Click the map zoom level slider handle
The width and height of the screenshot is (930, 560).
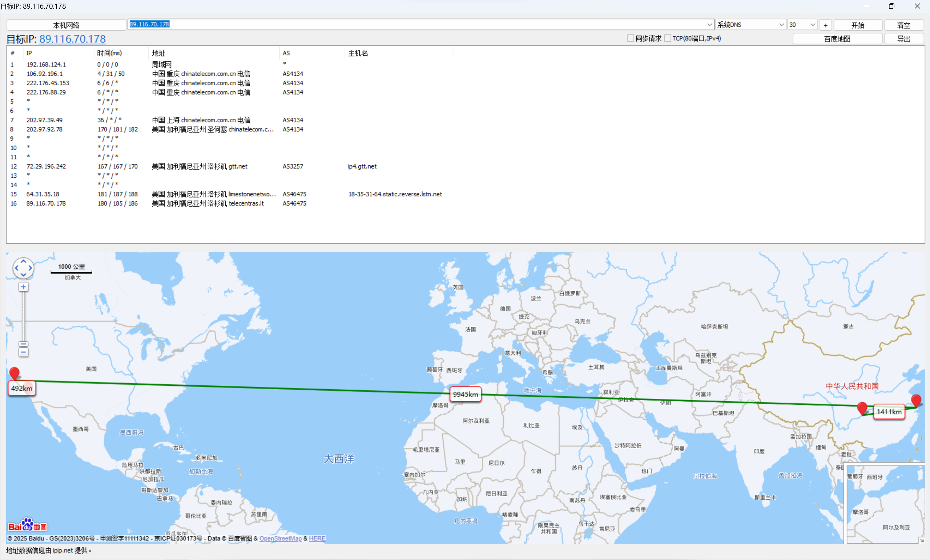[x=23, y=344]
